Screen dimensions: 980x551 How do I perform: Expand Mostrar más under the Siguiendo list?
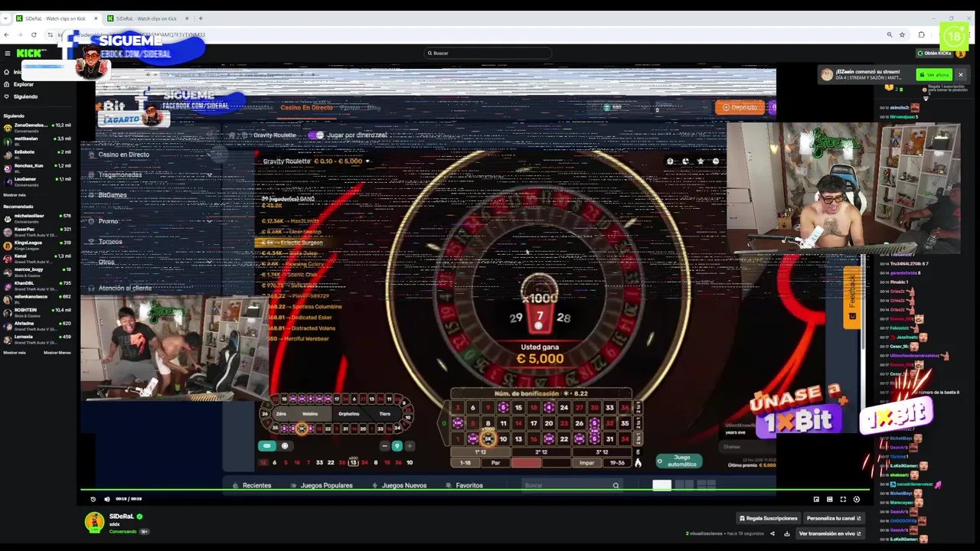[15, 195]
